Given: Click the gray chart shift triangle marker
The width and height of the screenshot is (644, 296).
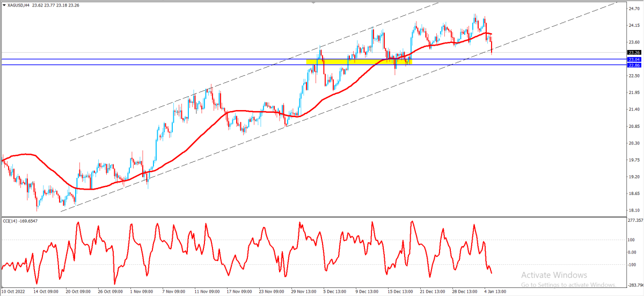Looking at the screenshot, I should click(x=313, y=3).
